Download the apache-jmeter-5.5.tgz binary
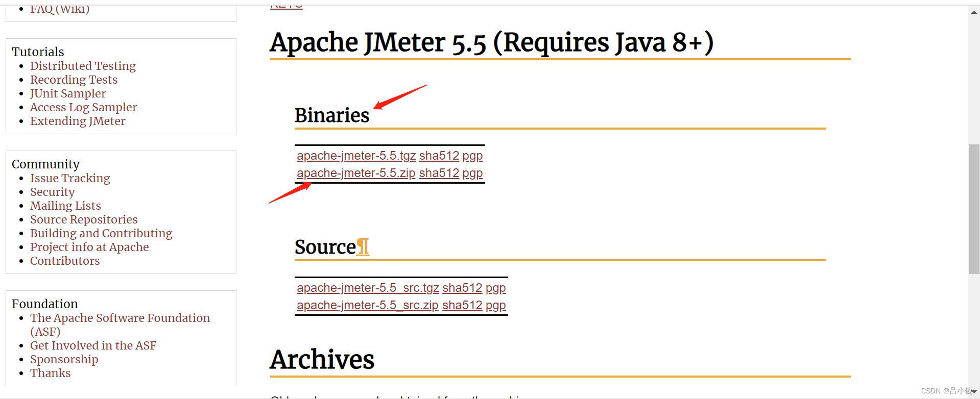980x399 pixels. point(355,156)
